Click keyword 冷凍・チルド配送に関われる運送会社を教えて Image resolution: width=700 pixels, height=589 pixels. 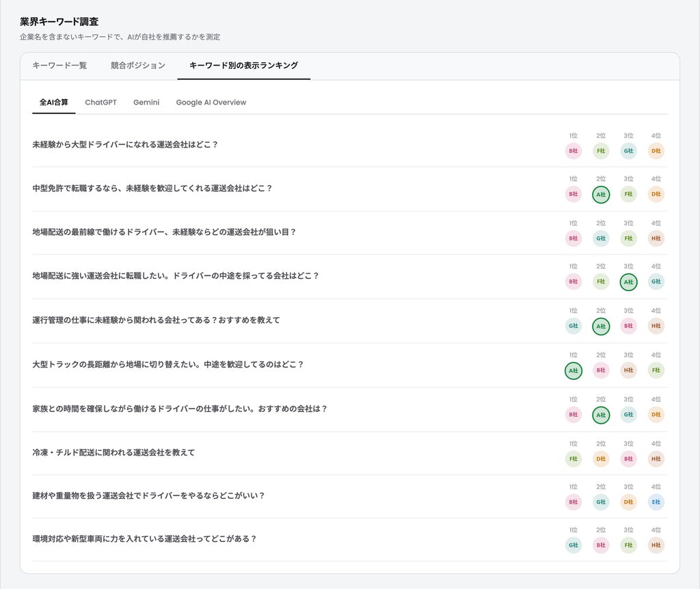[x=113, y=452]
